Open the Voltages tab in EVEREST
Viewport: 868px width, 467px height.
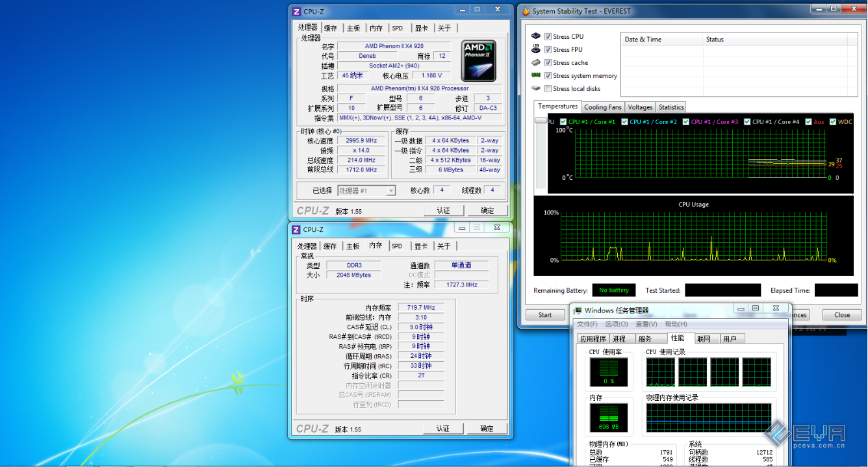pos(640,107)
